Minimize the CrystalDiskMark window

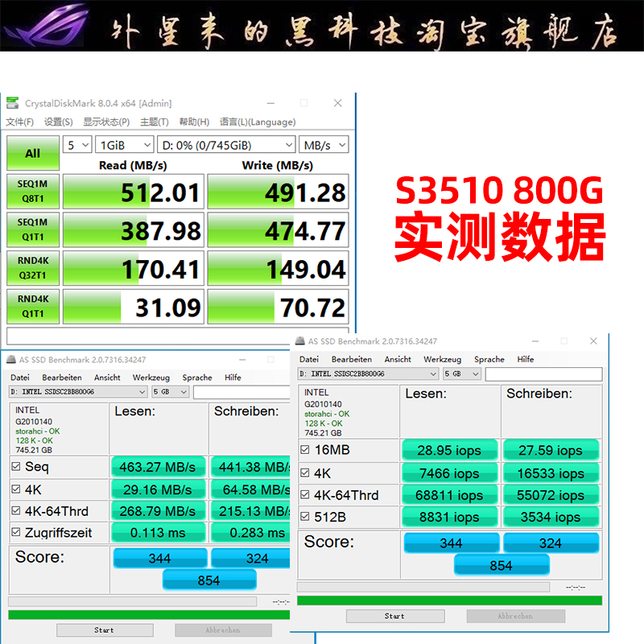pyautogui.click(x=270, y=103)
